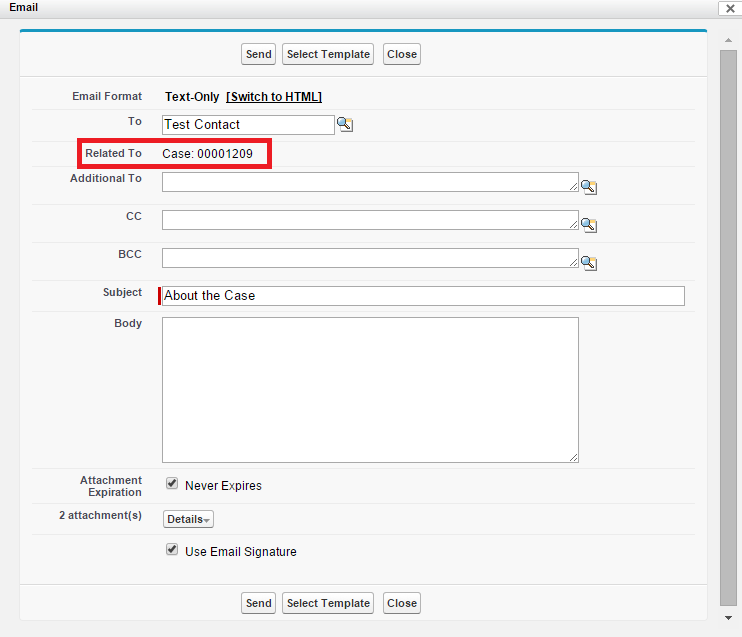Uncheck the Never Expires checkbox
This screenshot has width=742, height=637.
(x=172, y=484)
